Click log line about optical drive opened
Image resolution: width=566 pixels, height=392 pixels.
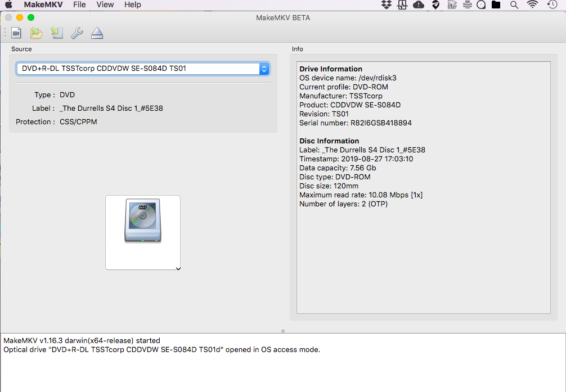(161, 350)
